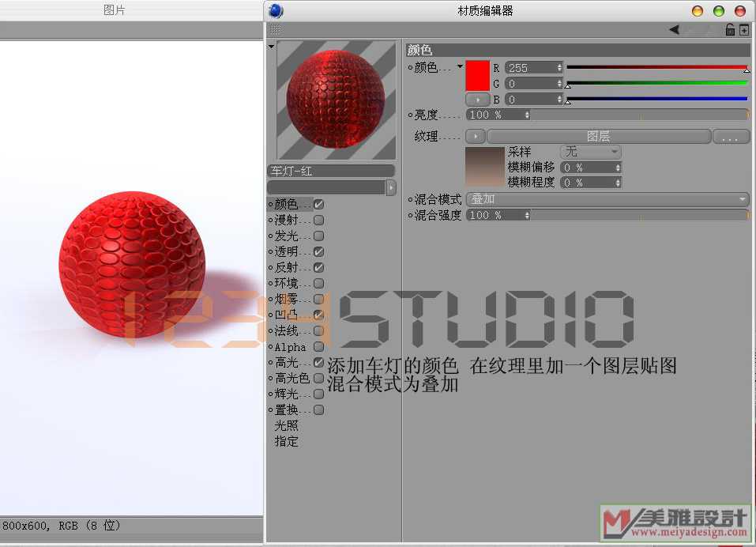756x547 pixels.
Task: Toggle the 颜色 channel checkbox
Action: coord(318,205)
